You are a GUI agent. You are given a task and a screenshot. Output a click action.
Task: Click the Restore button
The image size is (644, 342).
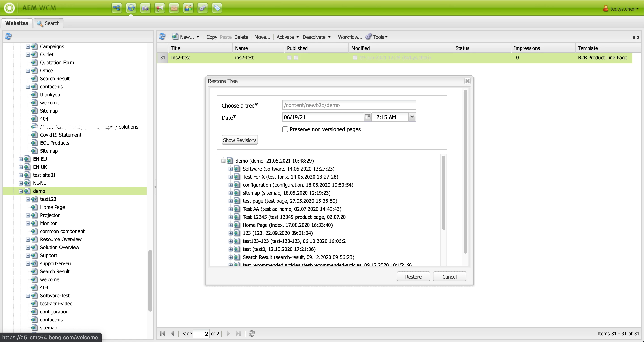tap(413, 277)
